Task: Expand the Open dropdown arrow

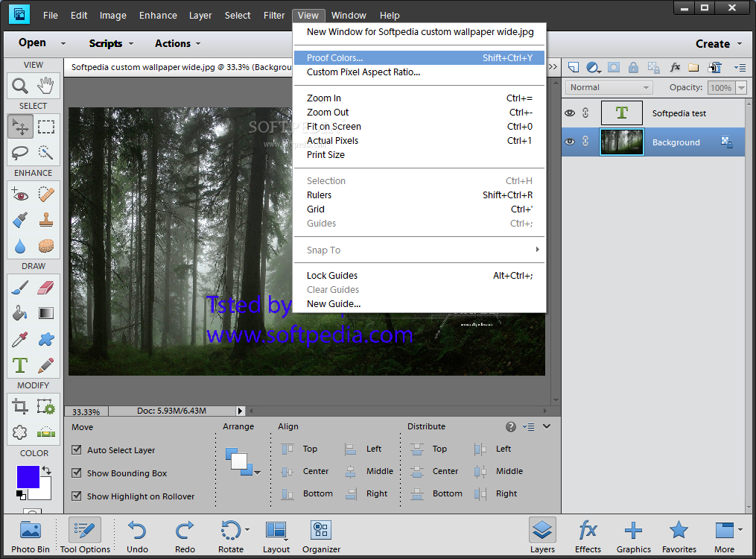Action: [x=63, y=43]
